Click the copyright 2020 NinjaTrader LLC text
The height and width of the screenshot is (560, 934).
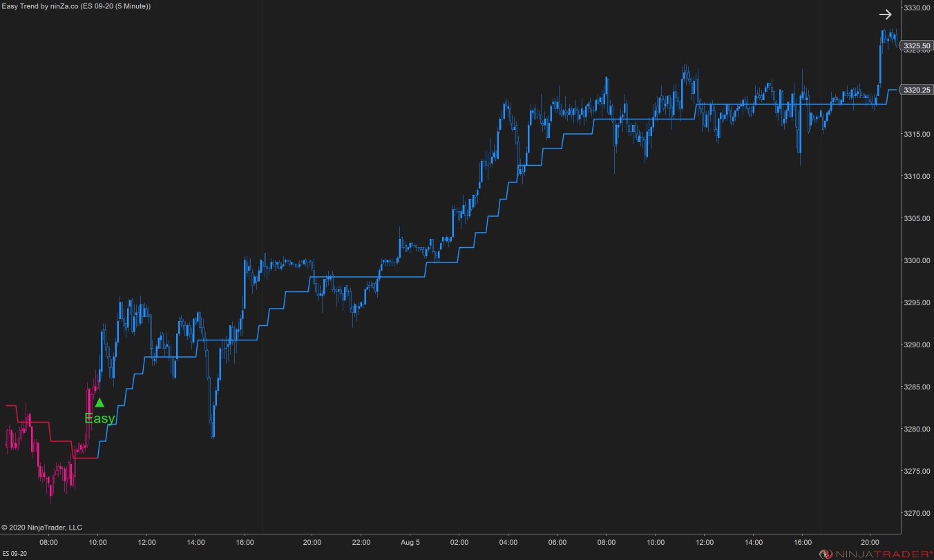tap(41, 527)
